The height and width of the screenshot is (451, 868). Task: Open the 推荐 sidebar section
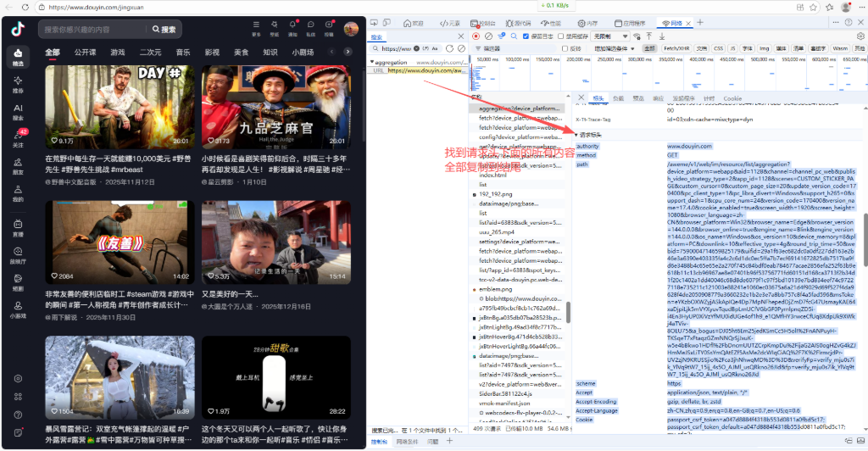pos(18,84)
